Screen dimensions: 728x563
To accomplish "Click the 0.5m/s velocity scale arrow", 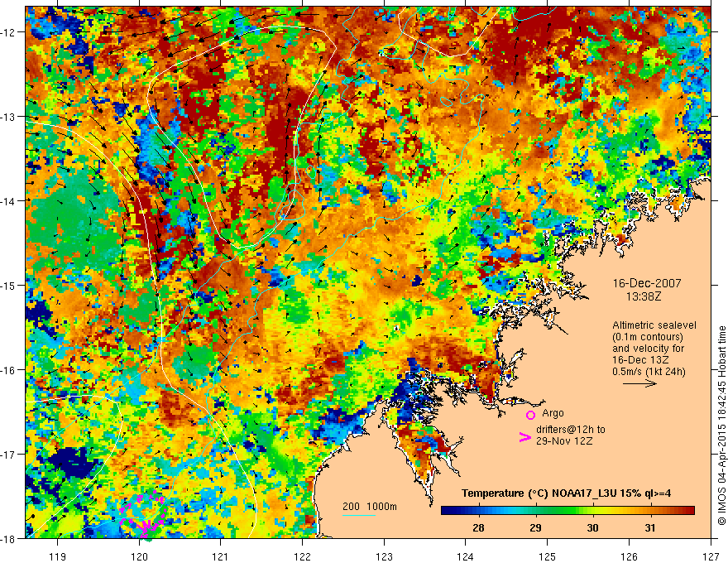I will point(639,383).
